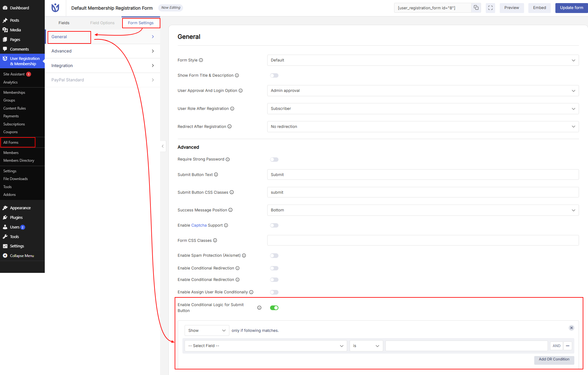Open Dashboard in the WordPress sidebar
Screen dimensions: 588x375
coord(19,8)
